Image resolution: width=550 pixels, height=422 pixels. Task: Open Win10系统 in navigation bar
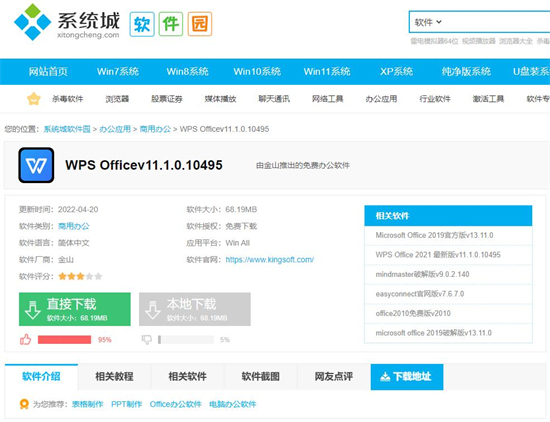point(257,72)
